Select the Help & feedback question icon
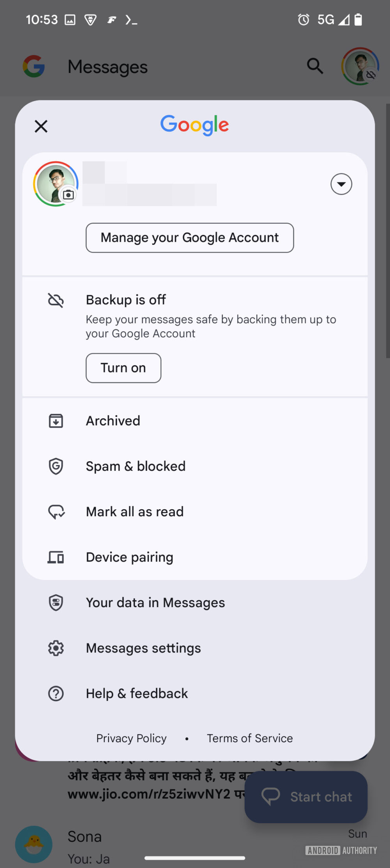 (56, 693)
